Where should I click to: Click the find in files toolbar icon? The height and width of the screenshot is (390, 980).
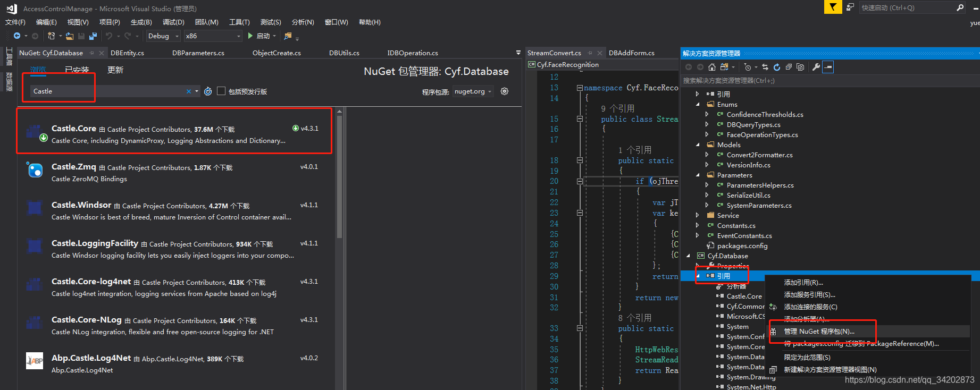click(288, 36)
